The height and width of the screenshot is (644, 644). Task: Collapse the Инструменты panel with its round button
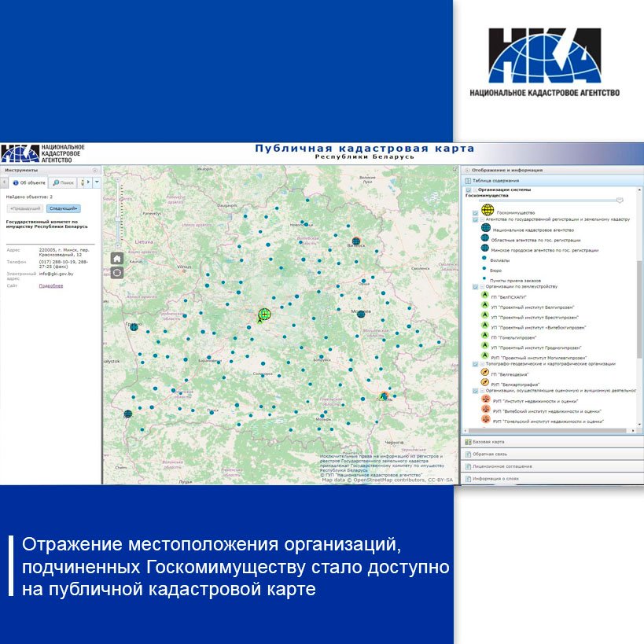click(x=95, y=170)
